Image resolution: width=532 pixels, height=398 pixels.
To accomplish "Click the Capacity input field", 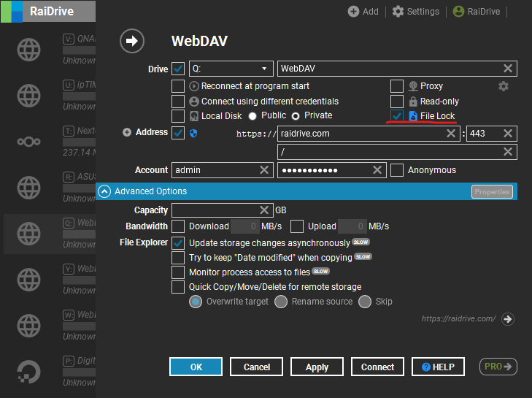I will coord(215,210).
